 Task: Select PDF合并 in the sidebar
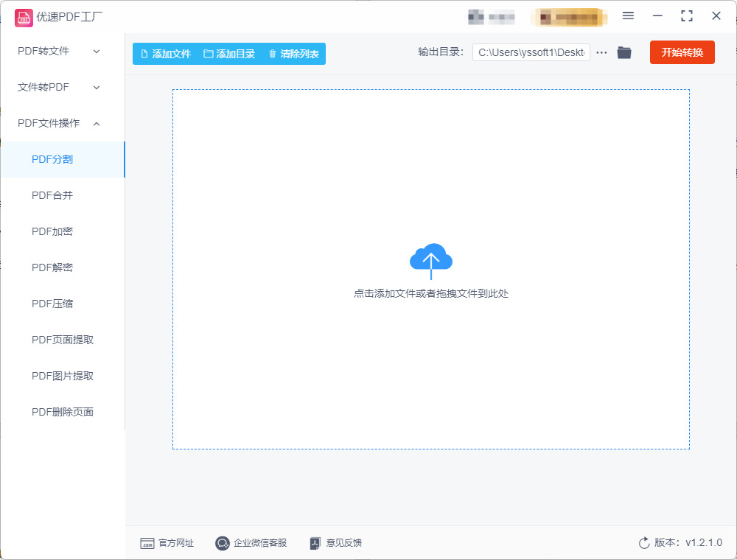pos(63,195)
